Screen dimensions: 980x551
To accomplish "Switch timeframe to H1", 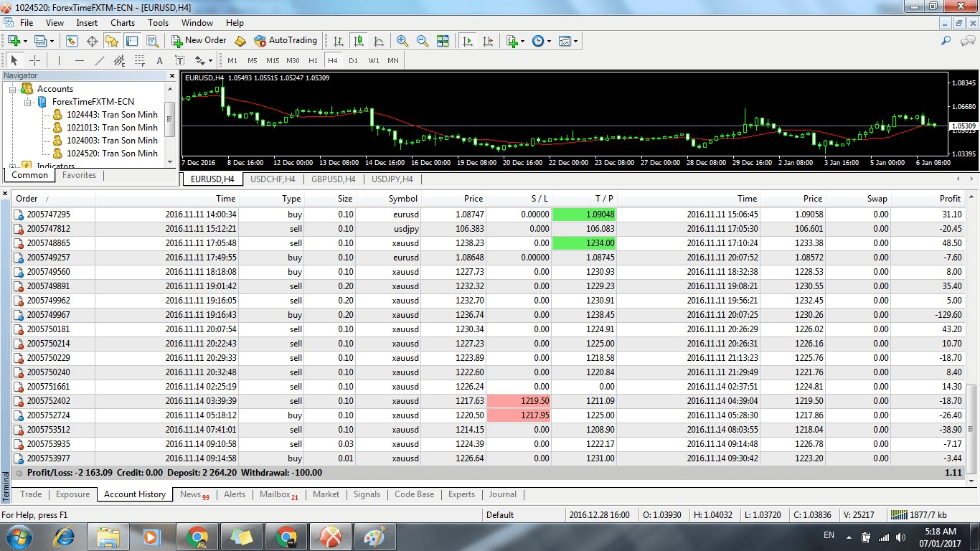I will 313,60.
